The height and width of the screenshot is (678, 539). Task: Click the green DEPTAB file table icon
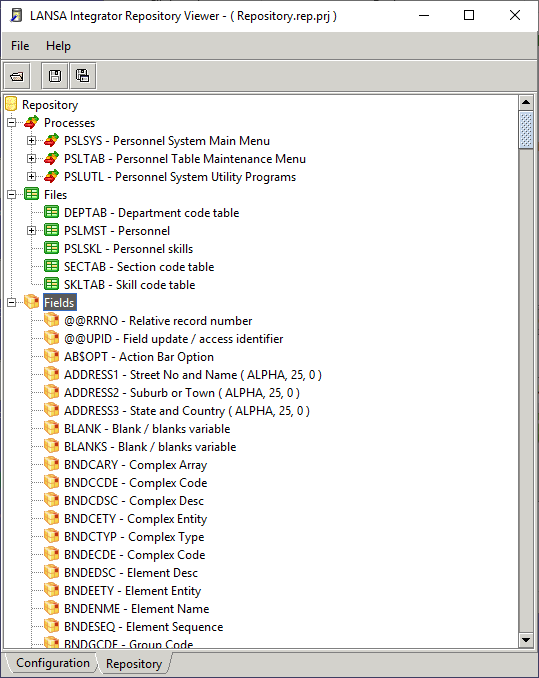coord(51,212)
